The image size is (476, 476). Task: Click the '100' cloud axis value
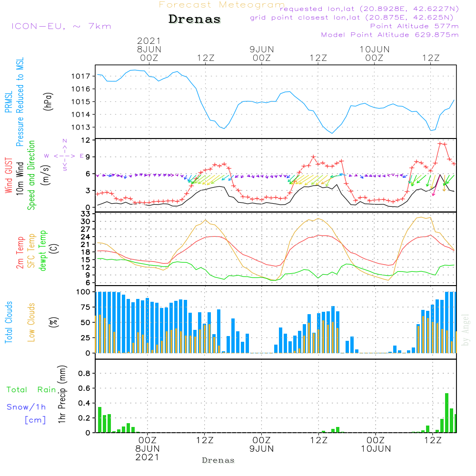[x=83, y=292]
